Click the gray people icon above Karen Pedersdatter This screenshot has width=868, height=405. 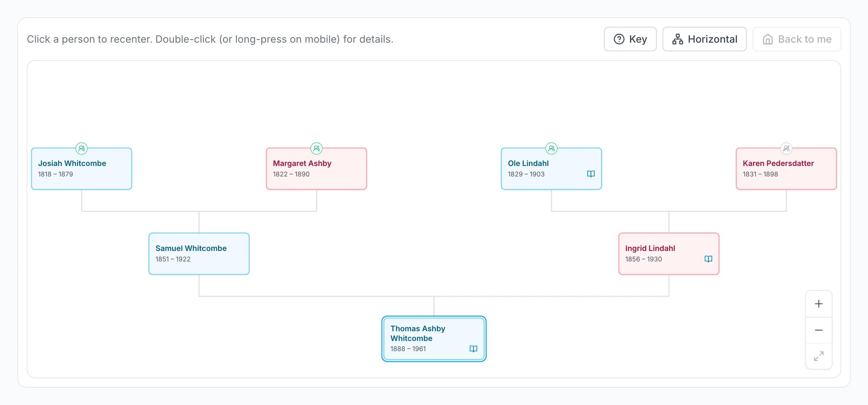786,148
